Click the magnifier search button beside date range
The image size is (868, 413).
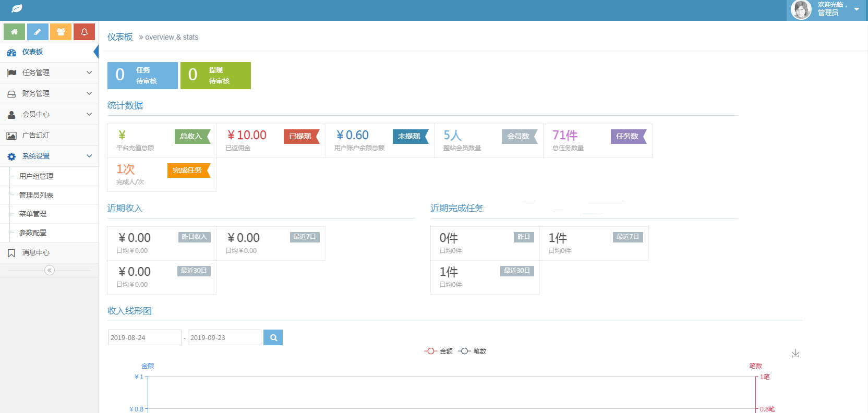273,337
